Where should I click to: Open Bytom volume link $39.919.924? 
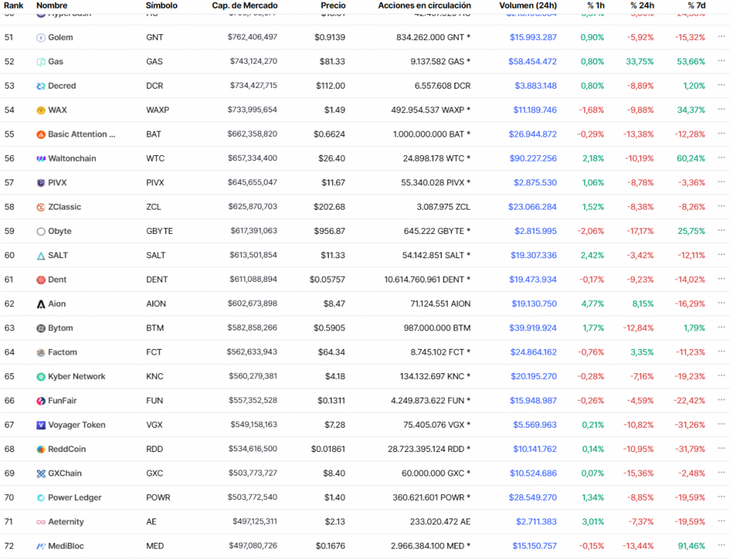[x=533, y=328]
